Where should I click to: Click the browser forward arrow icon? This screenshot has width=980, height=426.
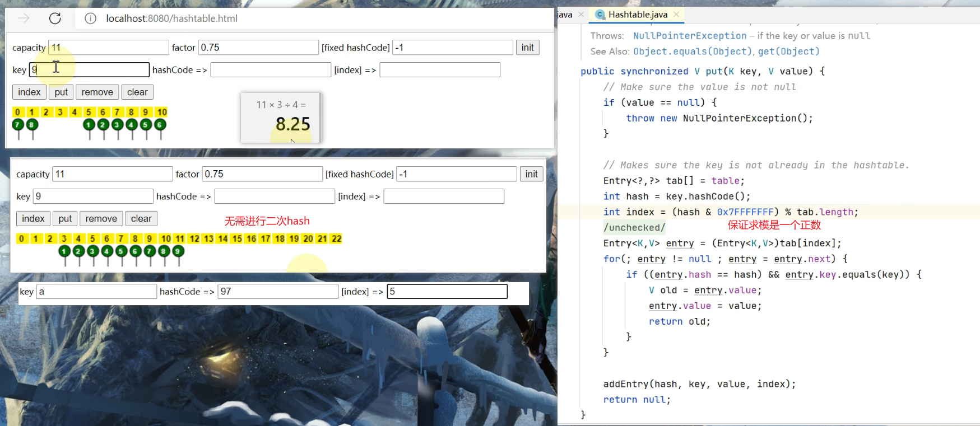click(x=24, y=18)
